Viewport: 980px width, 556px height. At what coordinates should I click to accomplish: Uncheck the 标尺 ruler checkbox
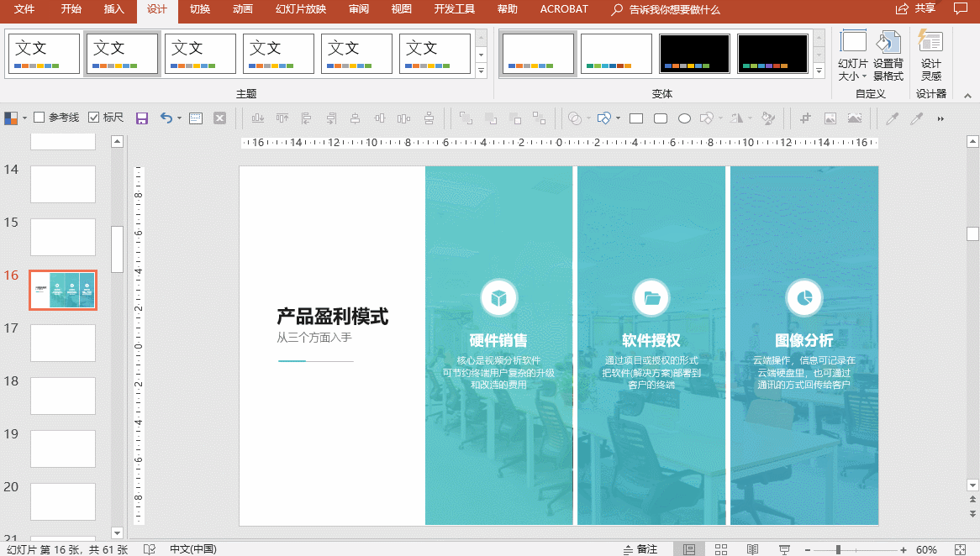point(93,118)
